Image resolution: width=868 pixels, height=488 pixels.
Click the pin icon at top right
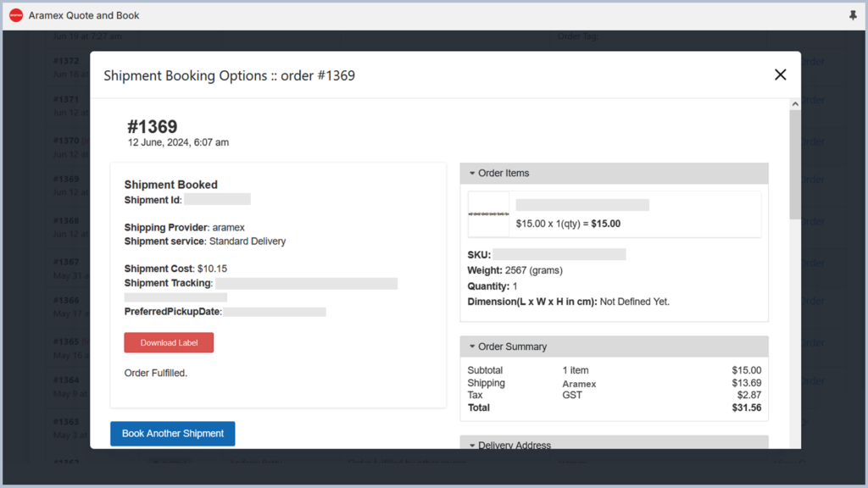[854, 15]
